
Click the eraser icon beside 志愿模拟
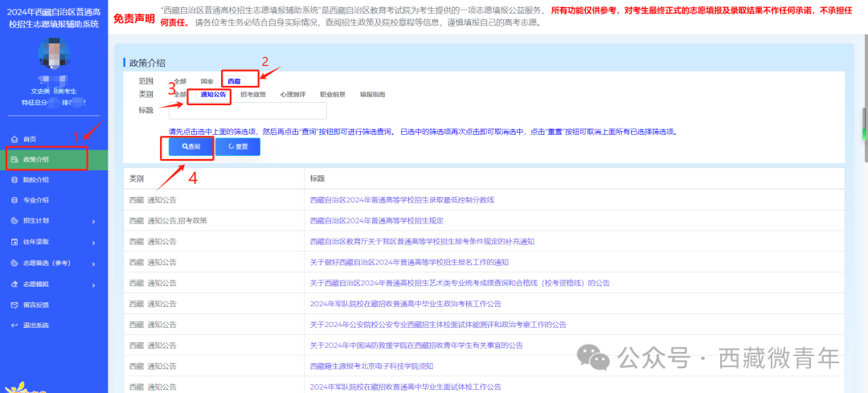(15, 284)
